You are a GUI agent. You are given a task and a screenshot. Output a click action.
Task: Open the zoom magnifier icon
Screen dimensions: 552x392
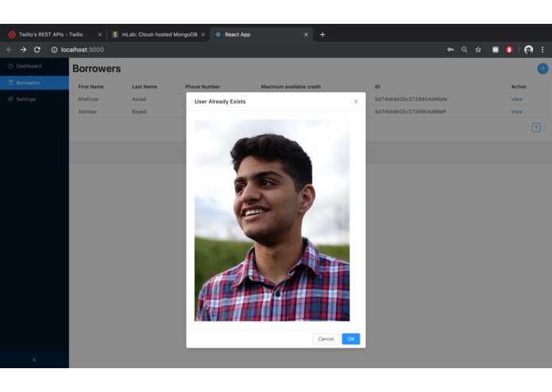click(x=465, y=49)
